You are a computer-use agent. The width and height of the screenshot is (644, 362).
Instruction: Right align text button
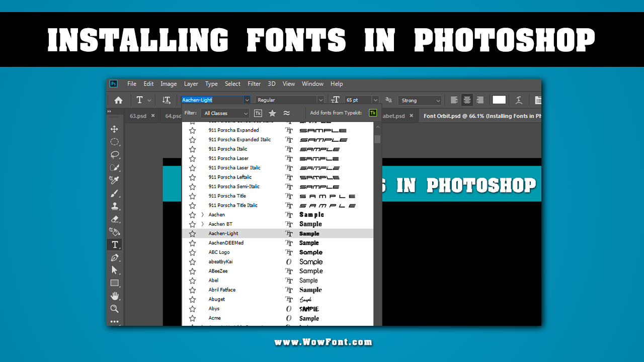pyautogui.click(x=480, y=100)
